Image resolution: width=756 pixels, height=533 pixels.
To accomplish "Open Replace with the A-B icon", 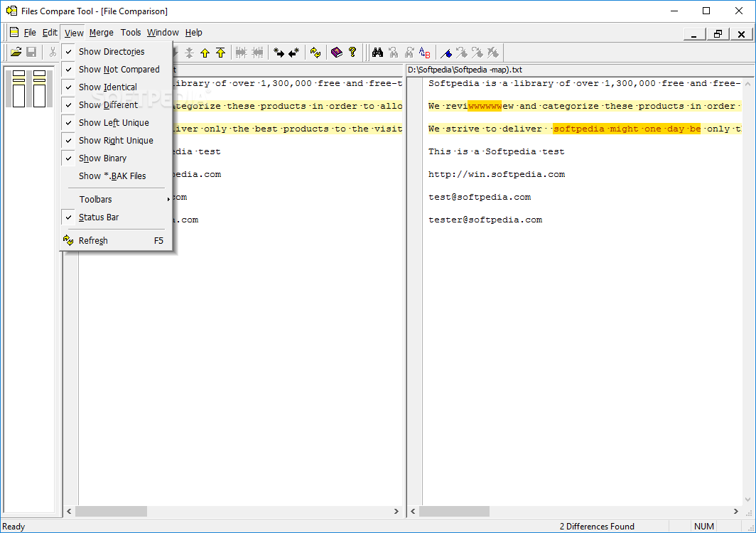I will tap(425, 53).
